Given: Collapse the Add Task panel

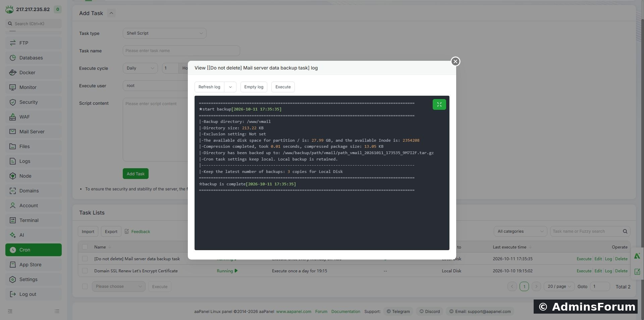Looking at the screenshot, I should [111, 13].
